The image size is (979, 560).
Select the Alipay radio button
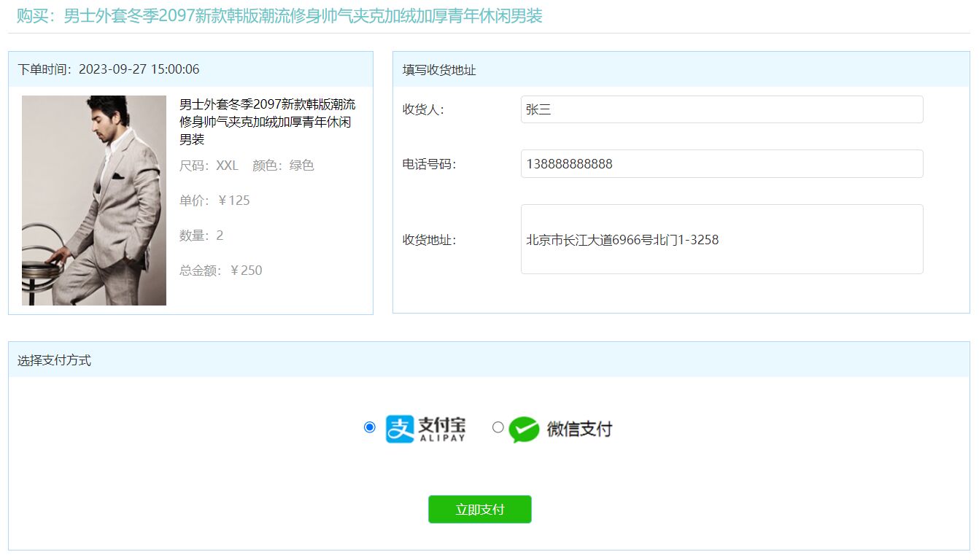pos(369,427)
